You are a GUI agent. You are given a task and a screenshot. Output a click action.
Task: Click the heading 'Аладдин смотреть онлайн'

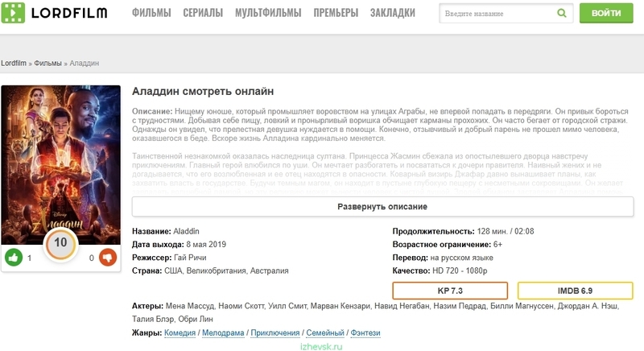203,91
